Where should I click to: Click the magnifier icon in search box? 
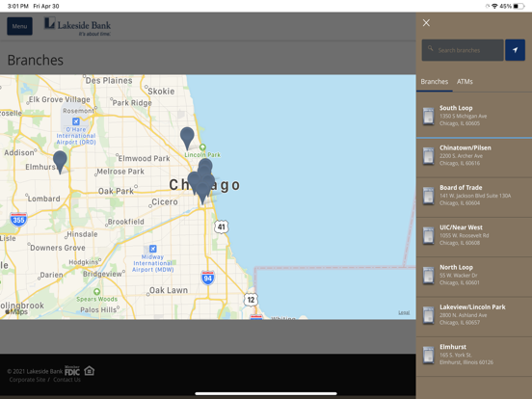coord(430,48)
